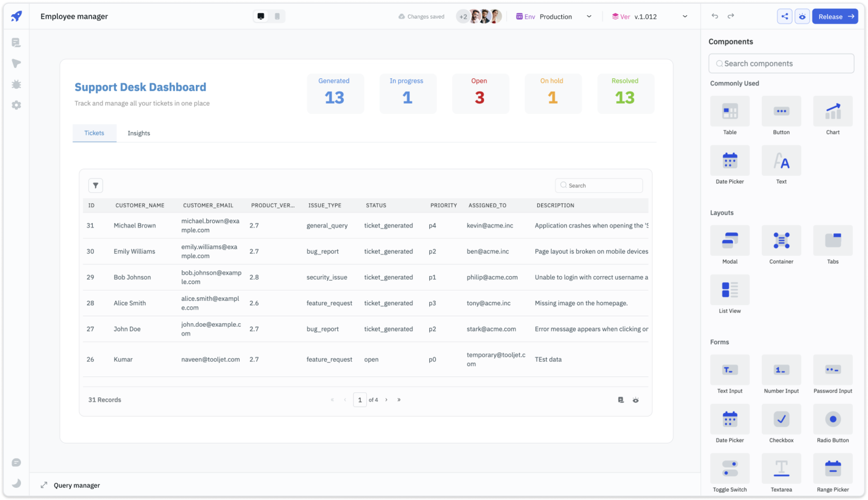Click the Search components field

[x=781, y=63]
